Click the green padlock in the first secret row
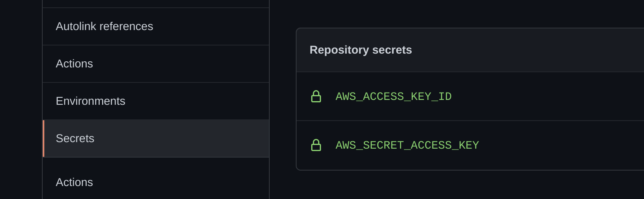The image size is (644, 199). pos(316,96)
